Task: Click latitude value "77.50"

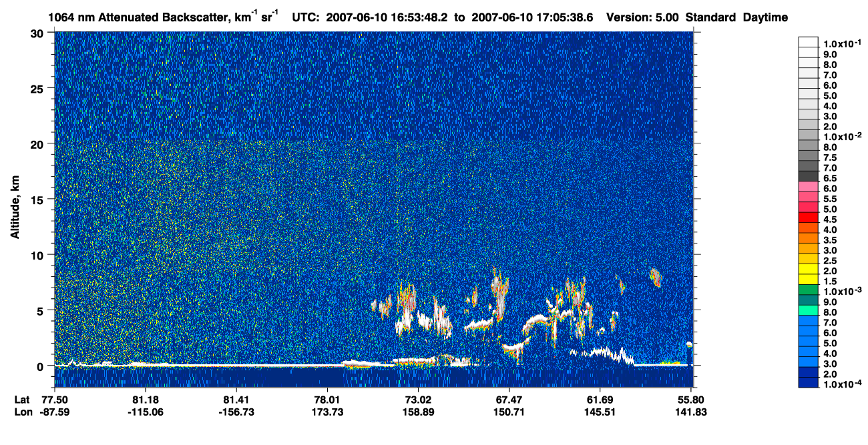Action: click(x=54, y=400)
